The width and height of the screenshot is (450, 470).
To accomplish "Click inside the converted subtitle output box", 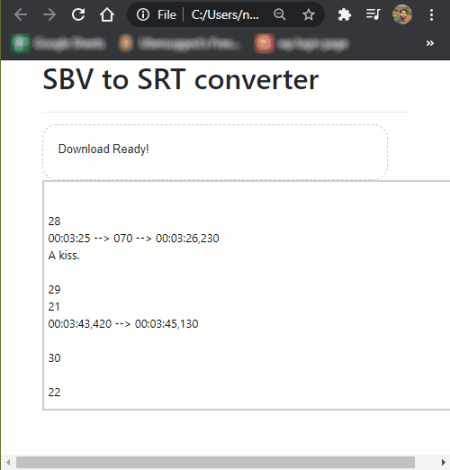I will 247,295.
